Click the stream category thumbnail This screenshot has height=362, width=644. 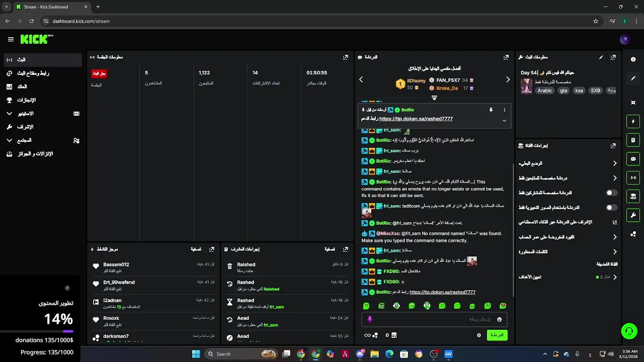[x=526, y=85]
